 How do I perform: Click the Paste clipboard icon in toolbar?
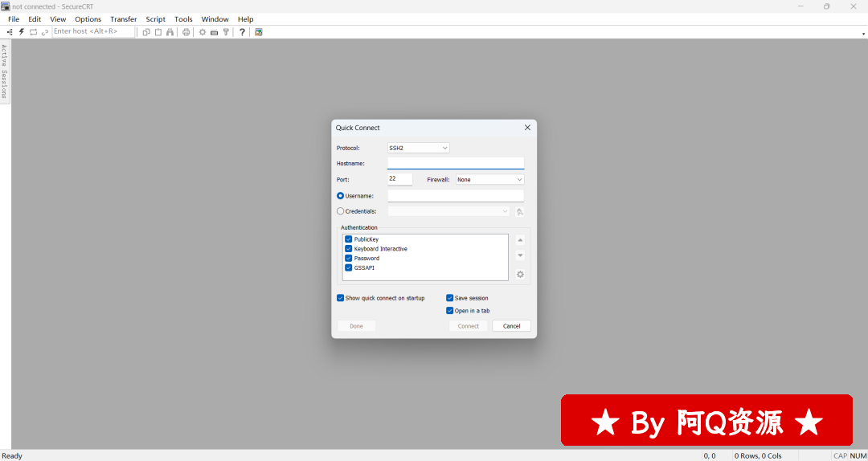pos(158,32)
